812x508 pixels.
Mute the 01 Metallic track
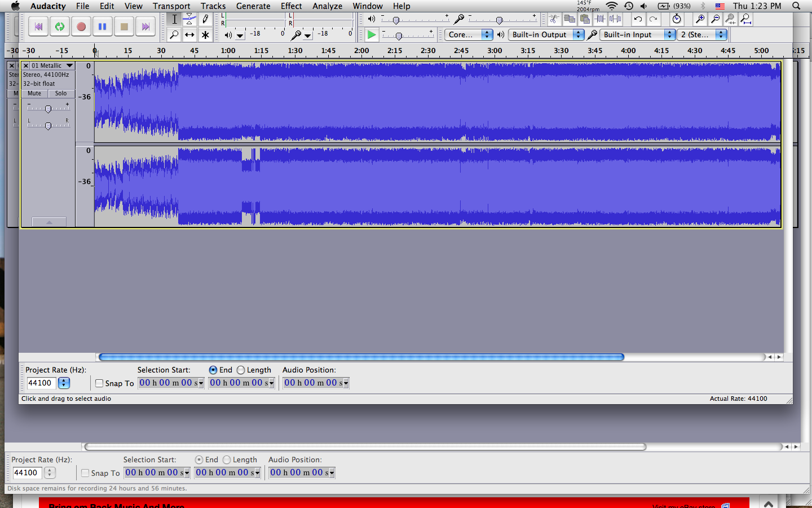pyautogui.click(x=34, y=94)
